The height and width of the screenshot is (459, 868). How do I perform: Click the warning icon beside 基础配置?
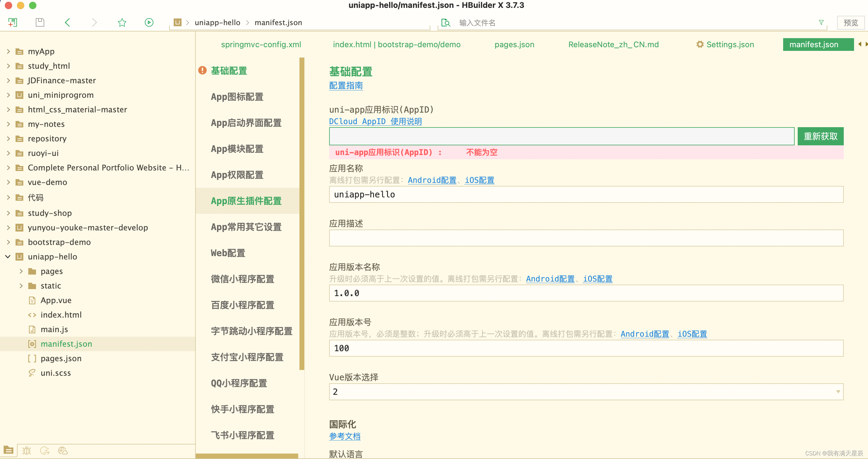[x=202, y=70]
